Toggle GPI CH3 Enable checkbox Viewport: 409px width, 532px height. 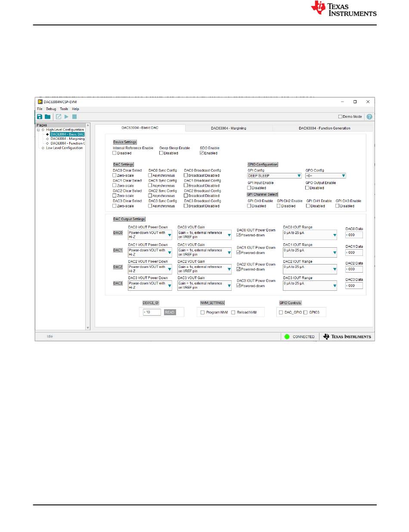click(x=338, y=206)
